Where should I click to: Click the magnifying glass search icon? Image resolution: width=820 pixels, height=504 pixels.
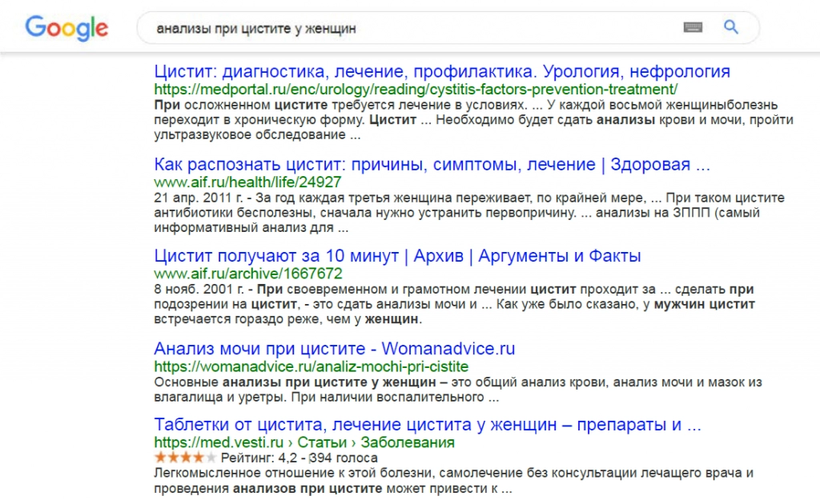731,27
